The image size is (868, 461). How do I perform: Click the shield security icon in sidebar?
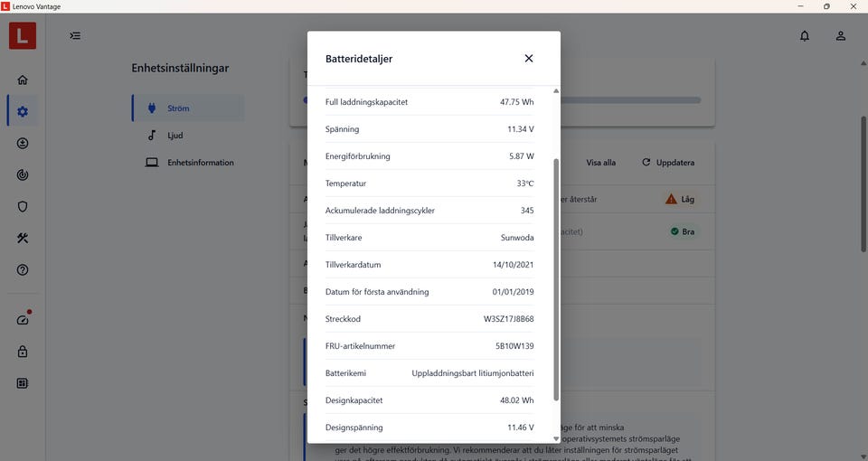(23, 206)
